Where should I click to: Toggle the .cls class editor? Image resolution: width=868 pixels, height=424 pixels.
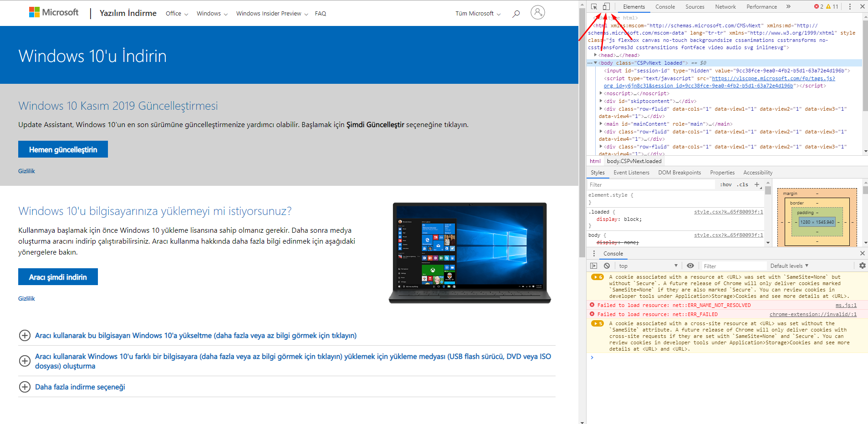[x=742, y=184]
